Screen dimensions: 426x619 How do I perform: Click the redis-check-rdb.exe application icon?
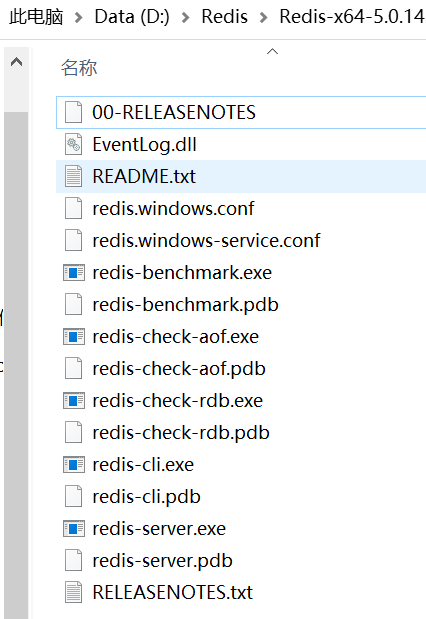(74, 400)
